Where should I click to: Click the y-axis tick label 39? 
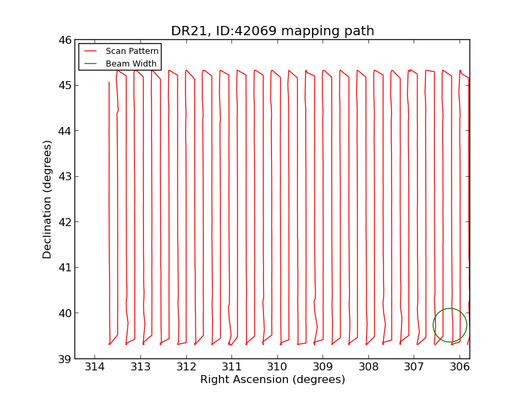point(64,359)
